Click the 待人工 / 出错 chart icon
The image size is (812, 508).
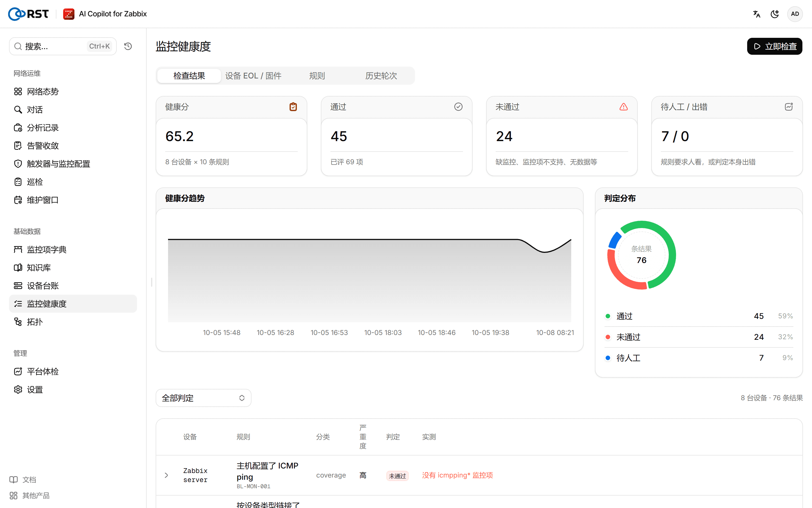[789, 106]
